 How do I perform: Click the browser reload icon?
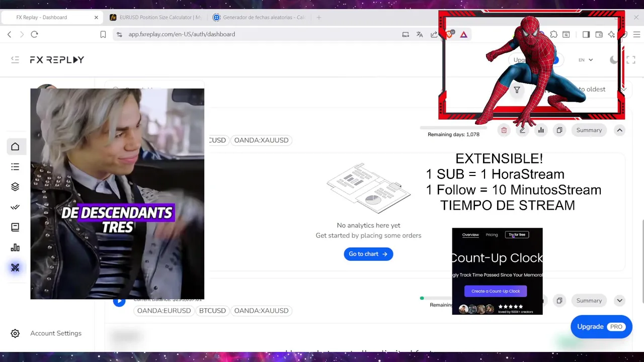click(34, 34)
